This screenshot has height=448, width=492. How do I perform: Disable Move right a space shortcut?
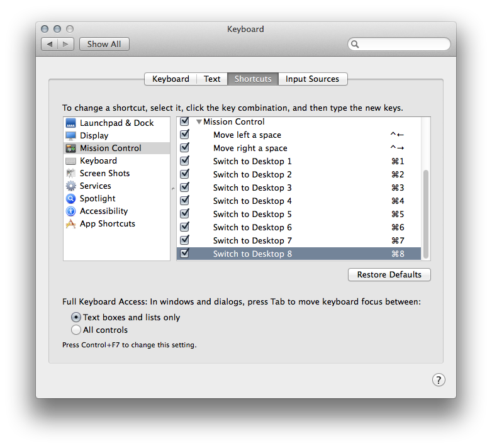coord(184,147)
